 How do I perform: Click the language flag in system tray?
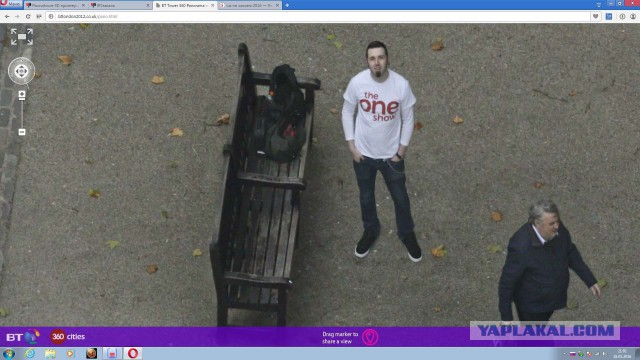[573, 354]
